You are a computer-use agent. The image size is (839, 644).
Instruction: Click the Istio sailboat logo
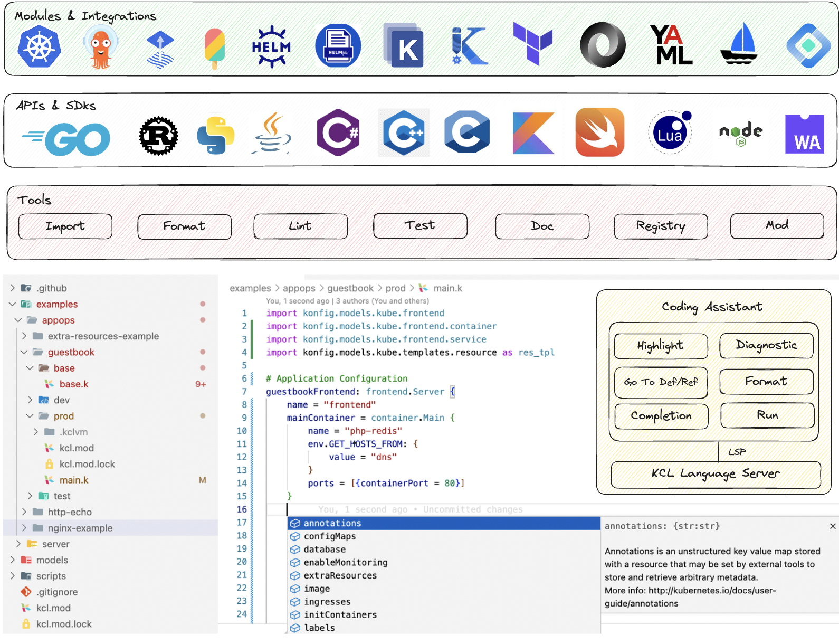[x=740, y=43]
